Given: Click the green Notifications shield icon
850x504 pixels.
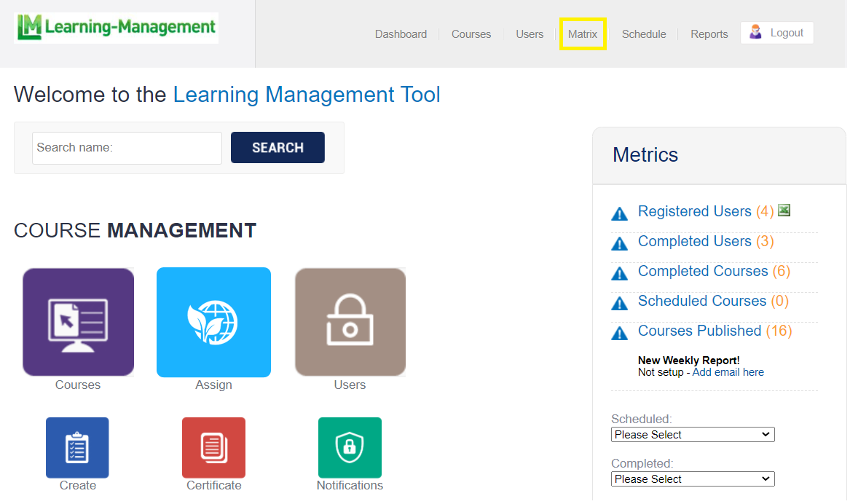Looking at the screenshot, I should [350, 447].
